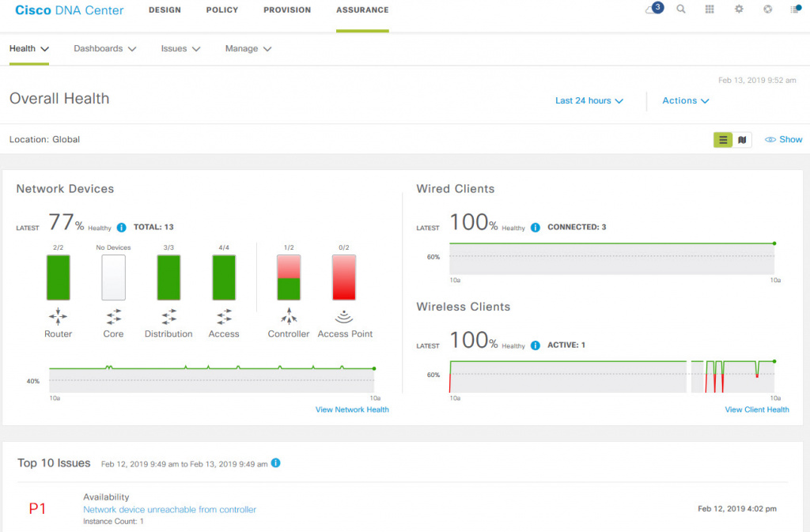Select the Router device category icon
This screenshot has height=532, width=810.
[x=58, y=318]
